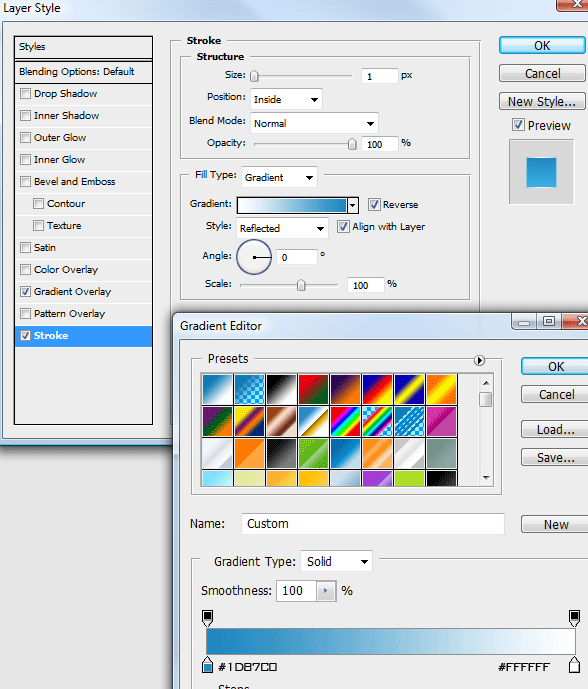
Task: Choose the black to white gradient preset
Action: pos(281,389)
